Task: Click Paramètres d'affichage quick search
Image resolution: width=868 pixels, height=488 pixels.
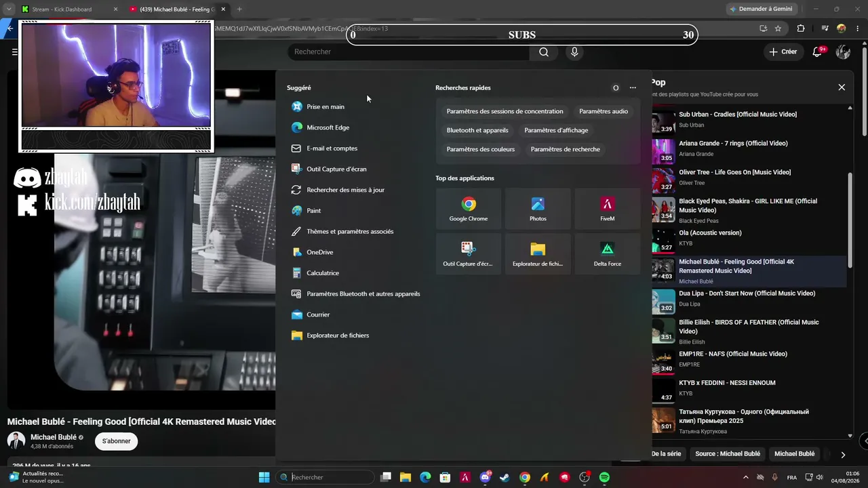Action: (556, 130)
